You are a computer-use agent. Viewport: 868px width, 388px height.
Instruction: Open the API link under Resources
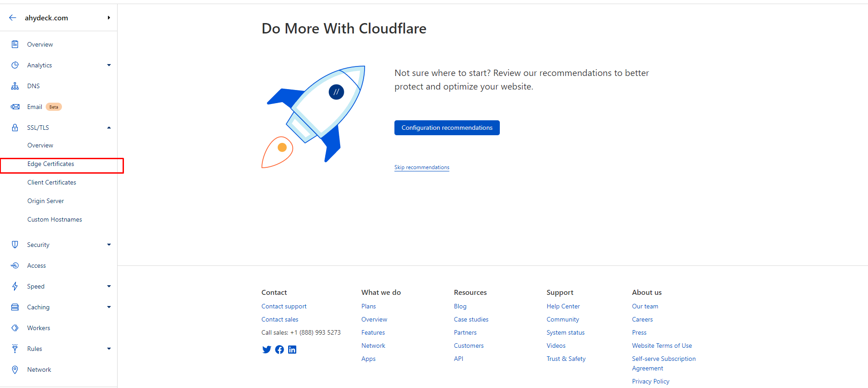coord(459,359)
